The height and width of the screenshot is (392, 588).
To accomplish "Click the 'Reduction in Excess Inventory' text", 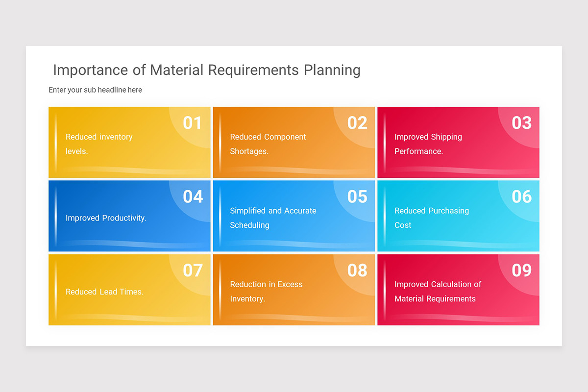I will [265, 292].
